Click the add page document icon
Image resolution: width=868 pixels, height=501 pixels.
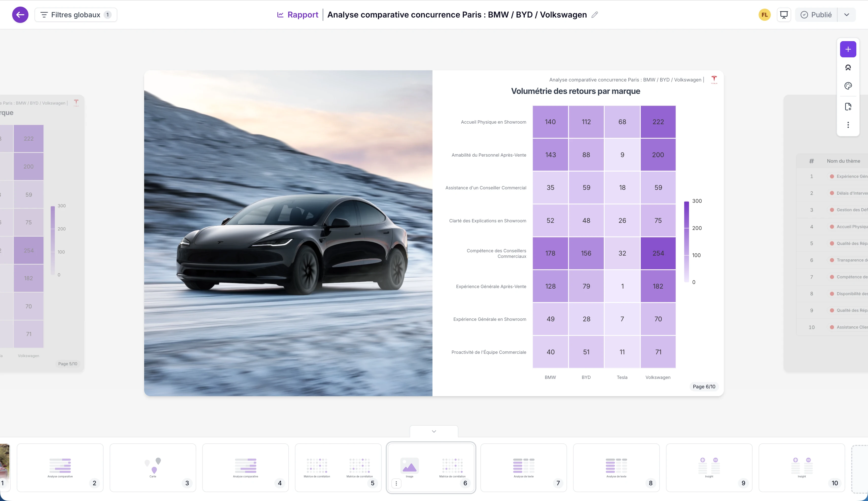click(x=848, y=107)
